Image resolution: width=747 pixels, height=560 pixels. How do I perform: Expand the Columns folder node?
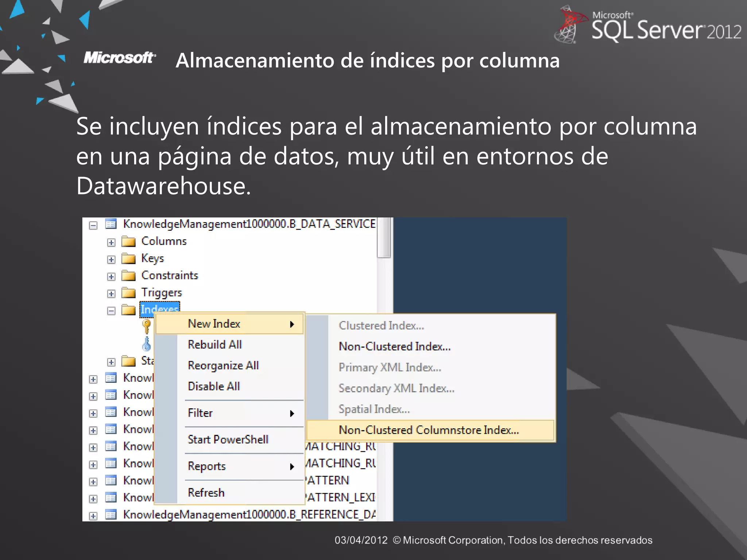[111, 242]
